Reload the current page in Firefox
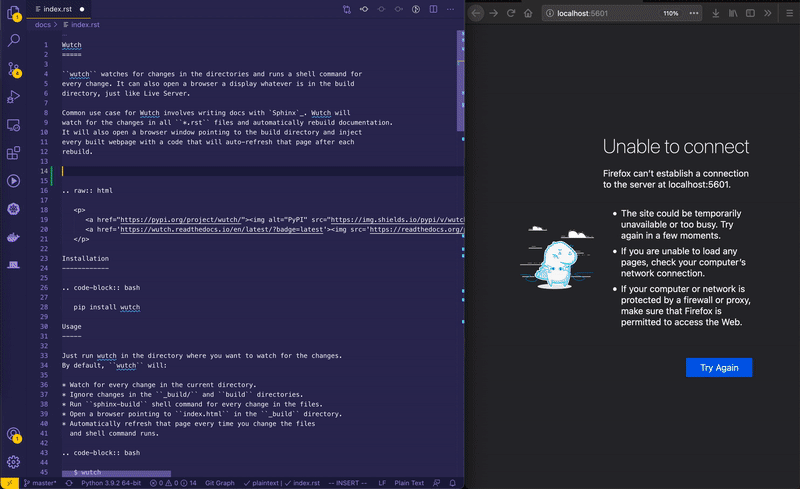 [x=511, y=13]
